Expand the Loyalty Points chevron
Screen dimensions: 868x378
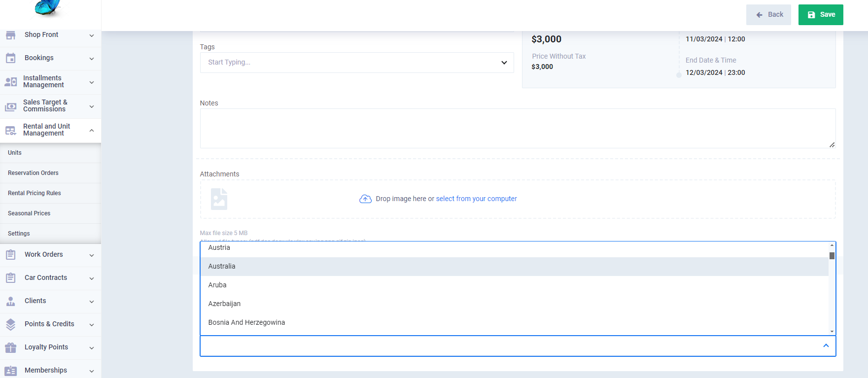click(92, 348)
